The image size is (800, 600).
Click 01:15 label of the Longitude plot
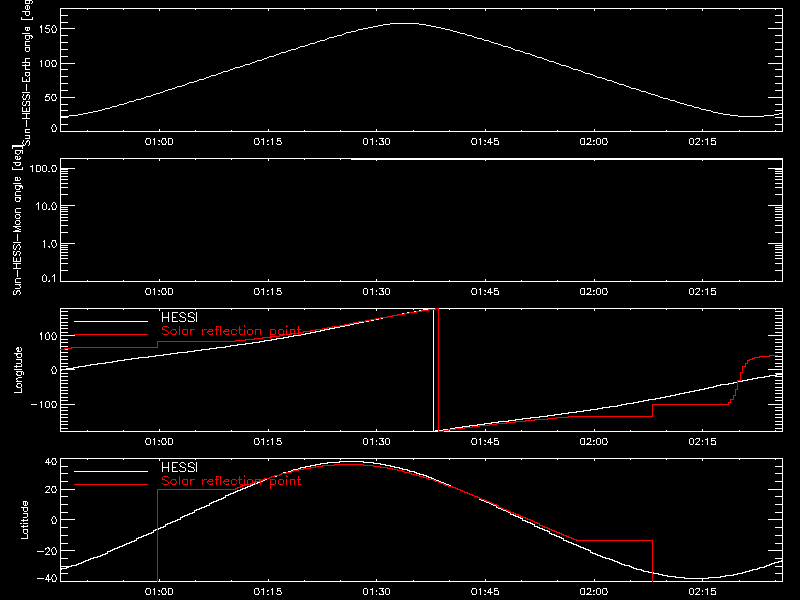click(268, 442)
